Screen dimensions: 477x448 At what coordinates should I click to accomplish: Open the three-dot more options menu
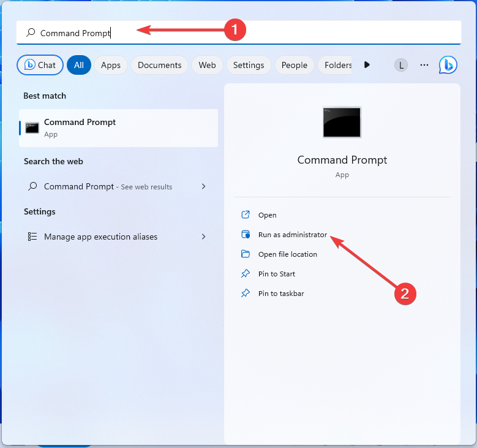click(x=424, y=65)
